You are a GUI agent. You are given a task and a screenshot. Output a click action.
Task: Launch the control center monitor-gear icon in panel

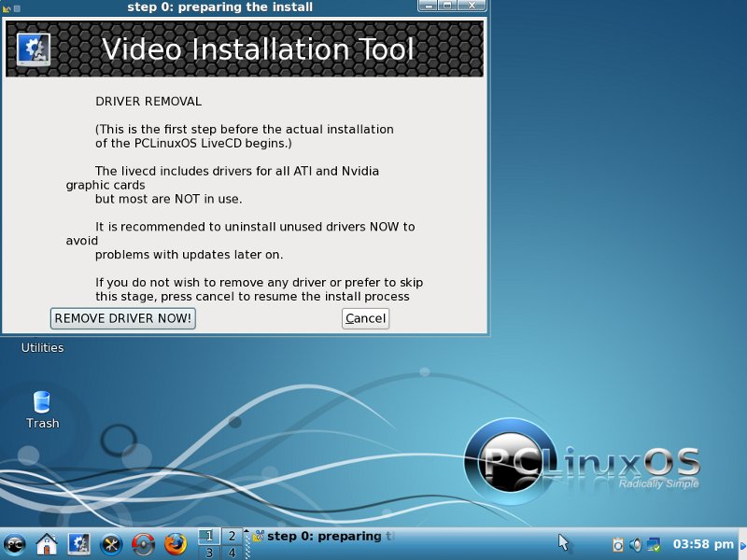(x=79, y=543)
